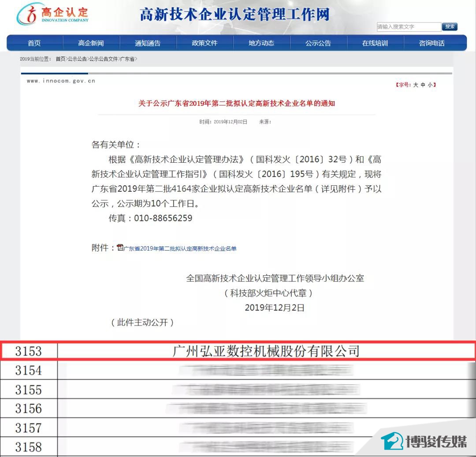This screenshot has width=476, height=457.
Task: Click the 高新技术企业认定管理工作网 site header title
Action: pos(234,14)
